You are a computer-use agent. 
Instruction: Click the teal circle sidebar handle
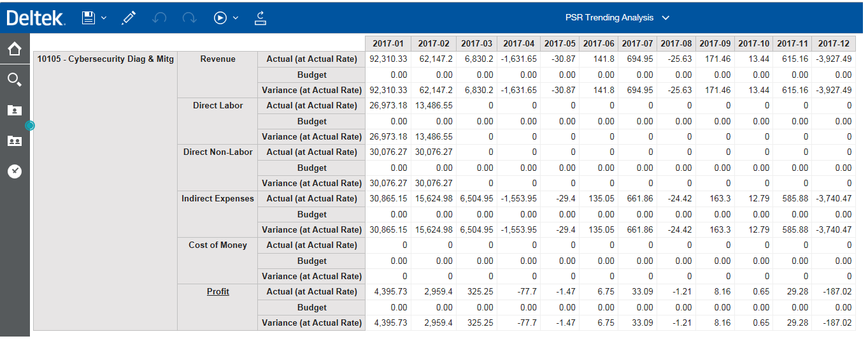pos(29,126)
